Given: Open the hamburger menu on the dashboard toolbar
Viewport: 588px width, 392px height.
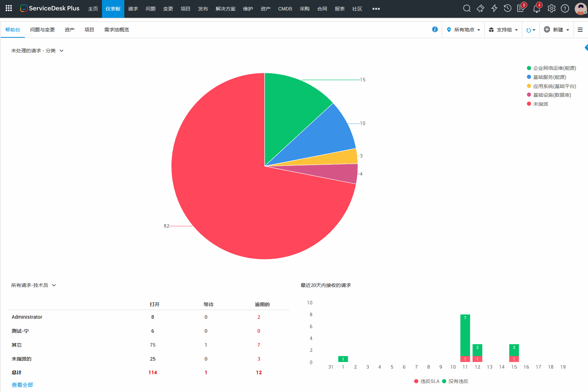Looking at the screenshot, I should (580, 30).
